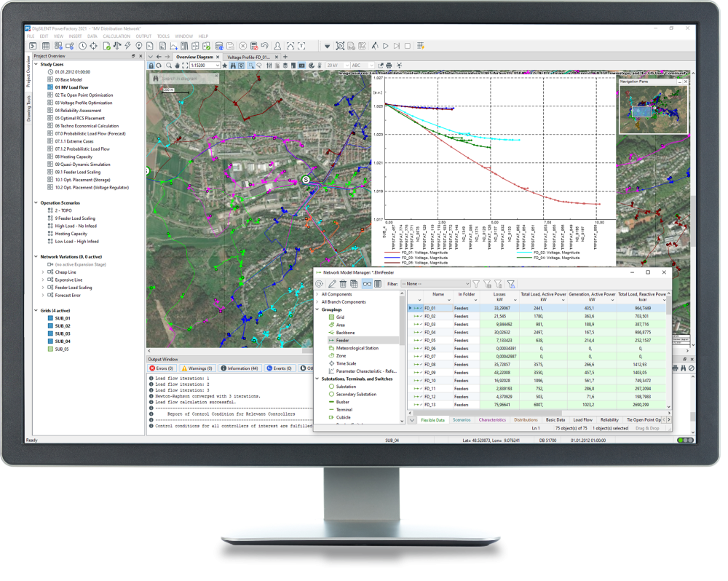Open the TOOLS menu
The height and width of the screenshot is (581, 728).
click(163, 36)
